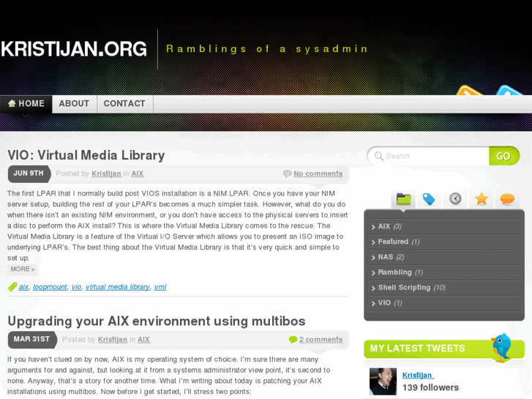Click the blue Twitter icon in header
This screenshot has width=532, height=399.
tap(509, 90)
